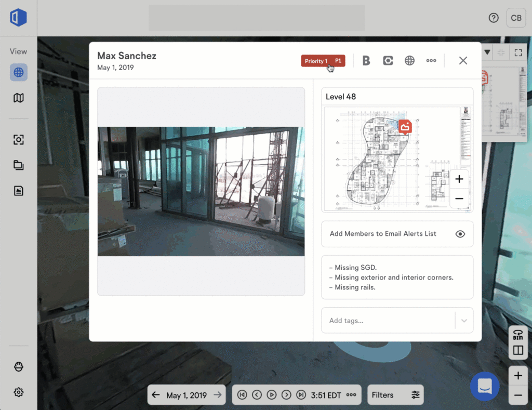Open the capture icon in sidebar
Viewport: 532px width, 410px height.
(x=19, y=140)
